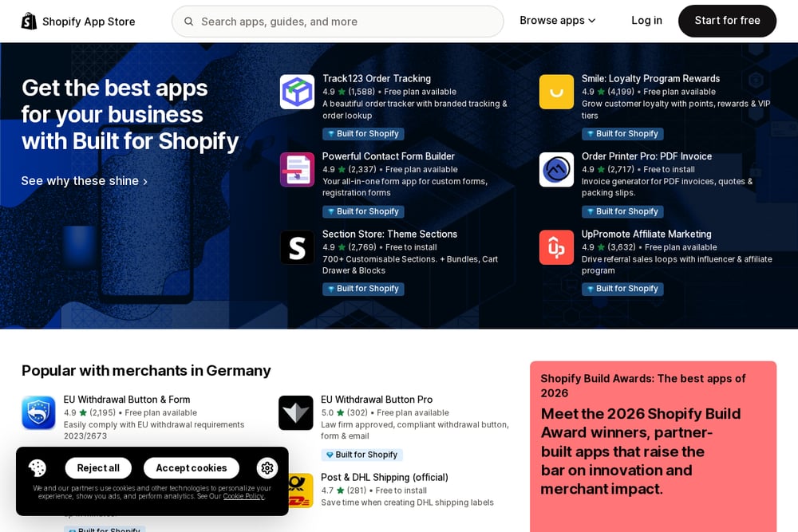Image resolution: width=798 pixels, height=532 pixels.
Task: Click Post & DHL rating '4.7 (281)' text
Action: tap(343, 491)
